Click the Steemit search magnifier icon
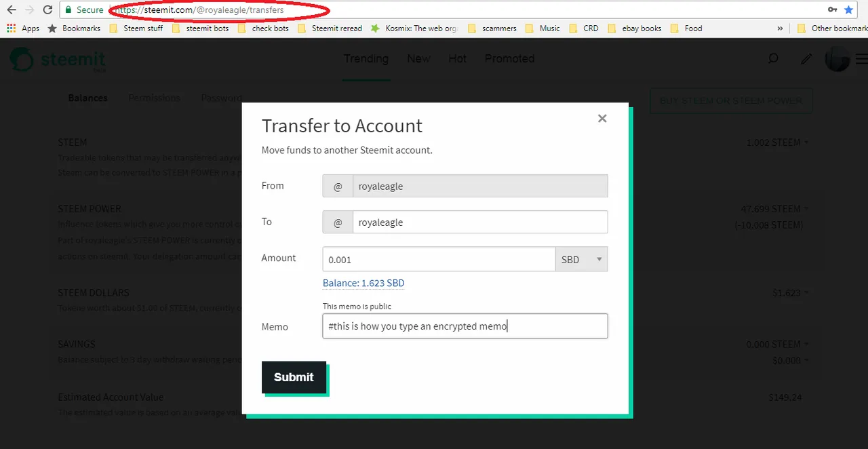 773,59
